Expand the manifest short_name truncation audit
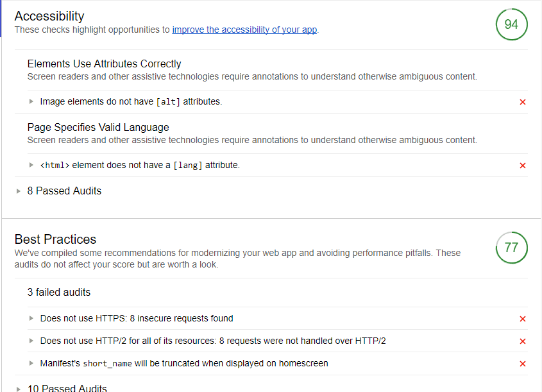The image size is (542, 392). tap(31, 363)
